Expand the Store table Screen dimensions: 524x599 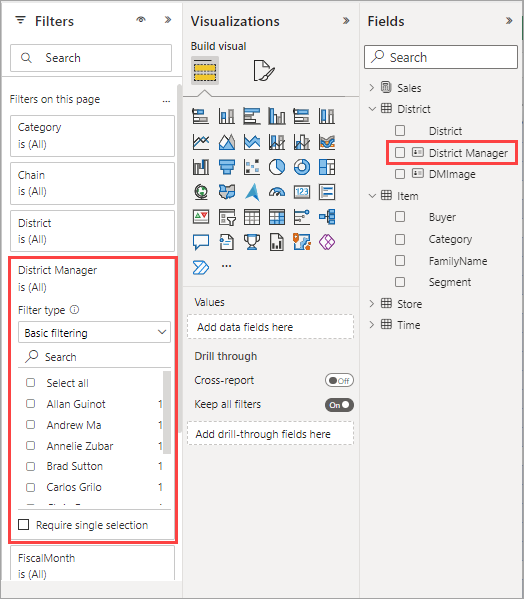tap(372, 303)
